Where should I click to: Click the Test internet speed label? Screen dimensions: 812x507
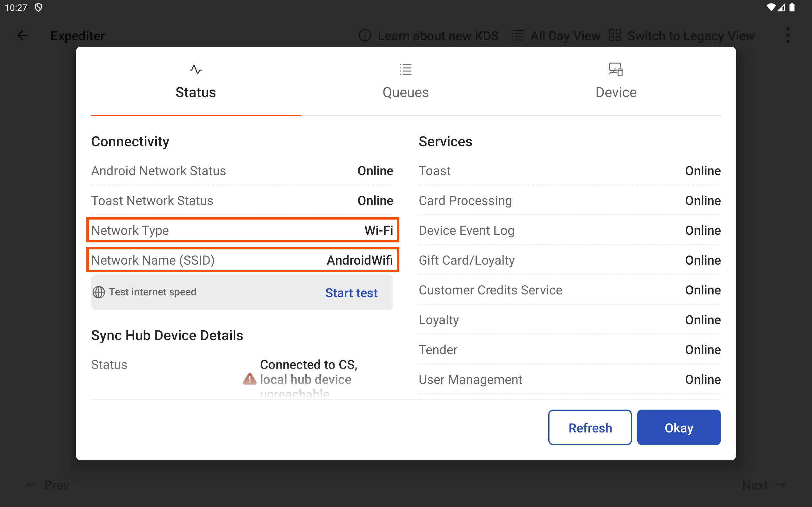pos(153,292)
